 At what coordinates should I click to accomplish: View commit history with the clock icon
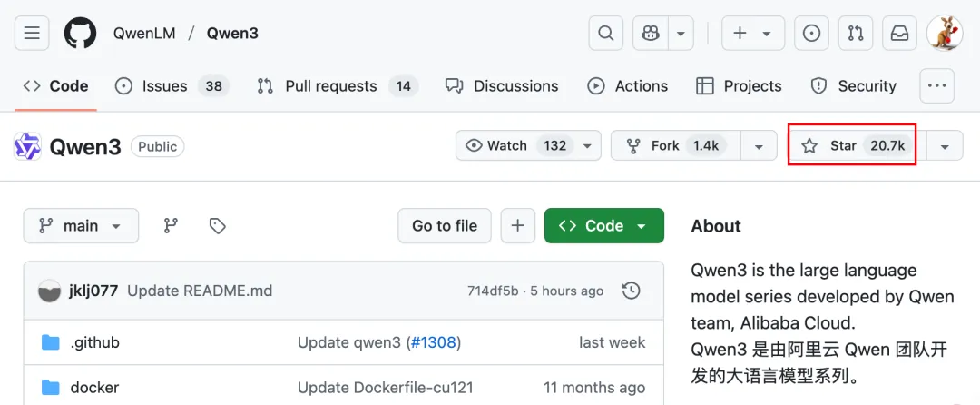632,291
